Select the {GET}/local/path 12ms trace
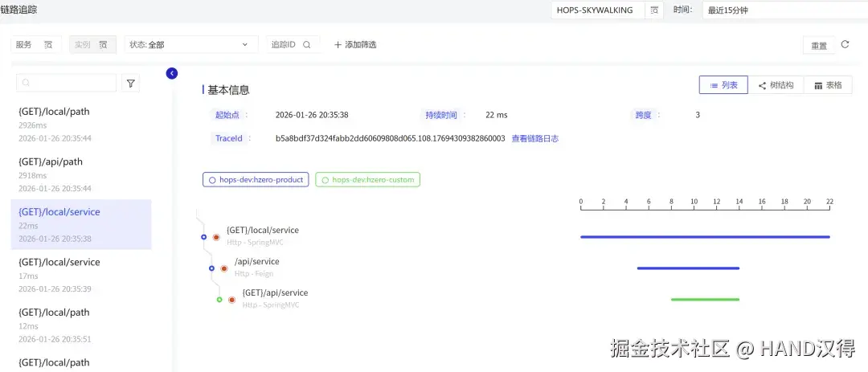 coord(81,325)
